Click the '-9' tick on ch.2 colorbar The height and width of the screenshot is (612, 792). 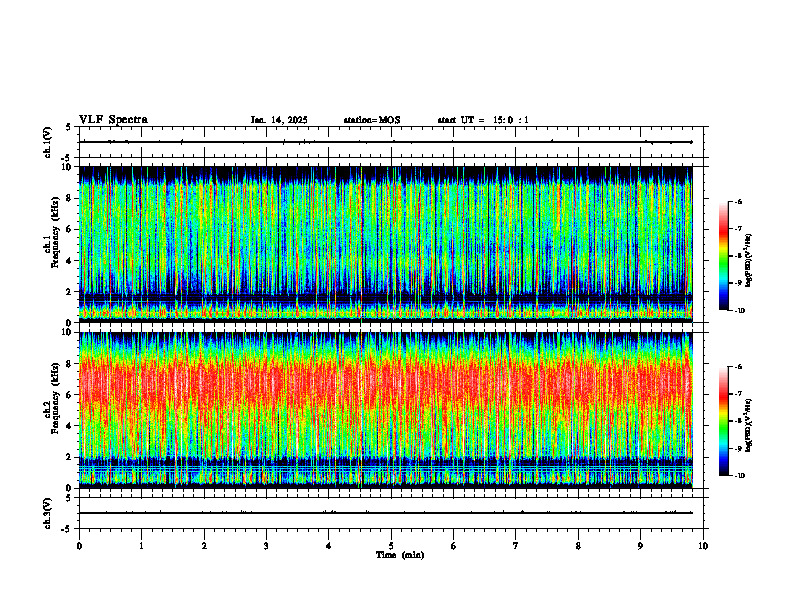[738, 448]
